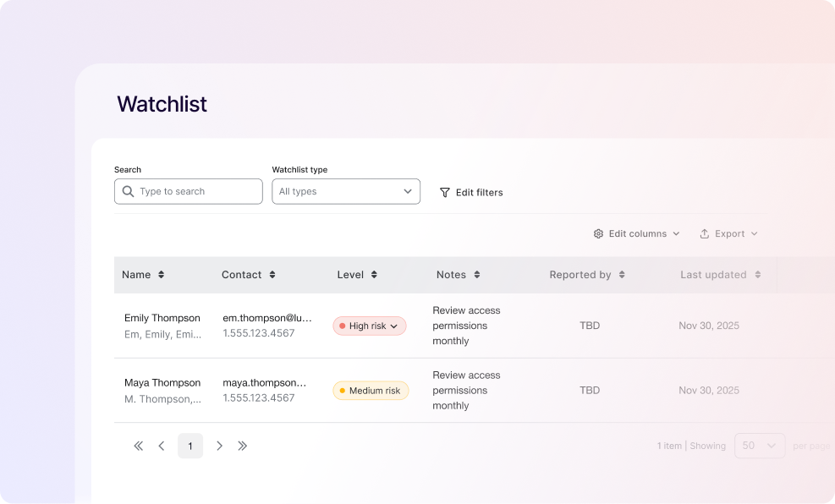Click the magnifying glass search icon
This screenshot has height=504, width=835.
coord(128,191)
